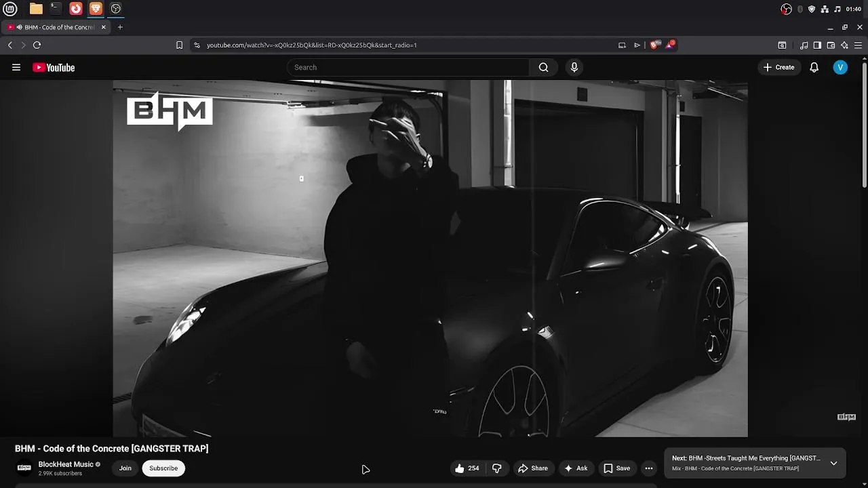Open the browser main hamburger menu
This screenshot has width=868, height=488.
point(858,45)
